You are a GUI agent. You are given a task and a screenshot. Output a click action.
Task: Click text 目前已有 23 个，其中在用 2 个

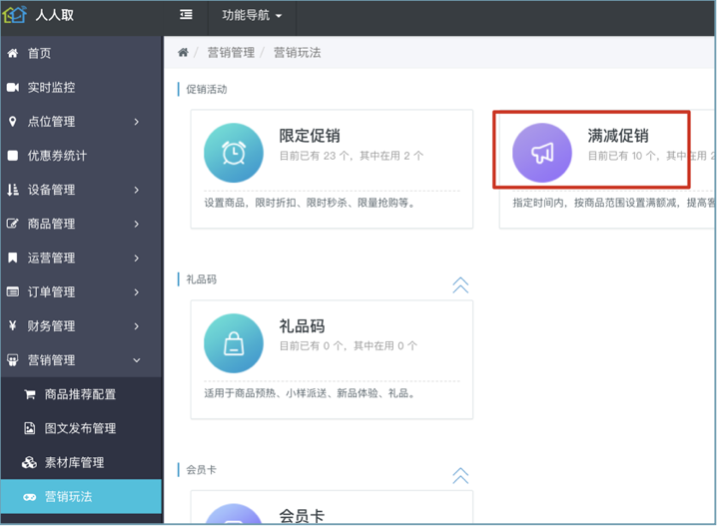pyautogui.click(x=351, y=156)
